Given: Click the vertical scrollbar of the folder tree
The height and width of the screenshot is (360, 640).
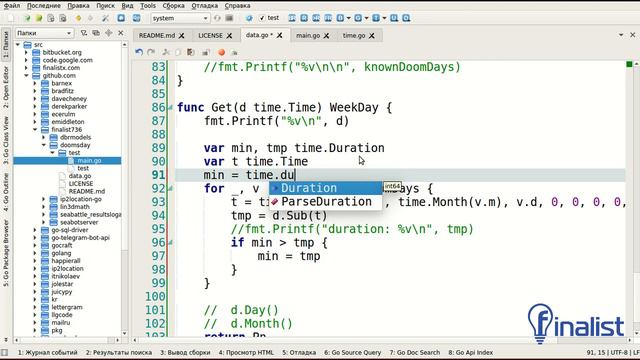Looking at the screenshot, I should point(124,189).
